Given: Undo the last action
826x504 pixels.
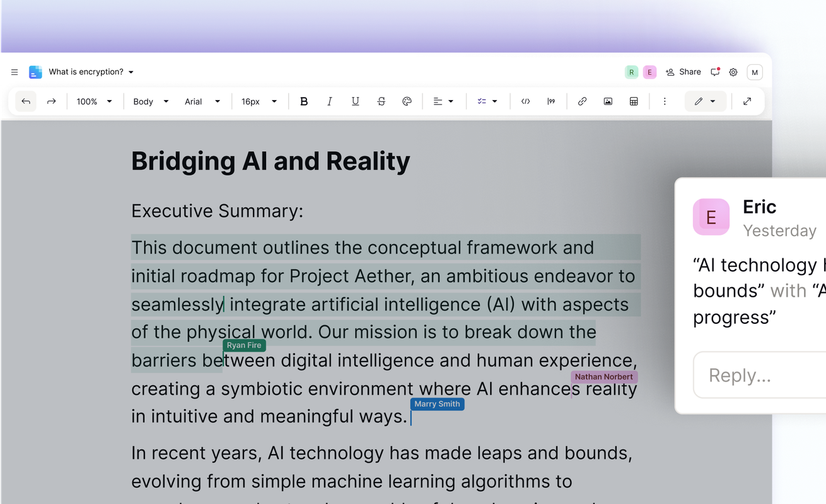Looking at the screenshot, I should [26, 101].
